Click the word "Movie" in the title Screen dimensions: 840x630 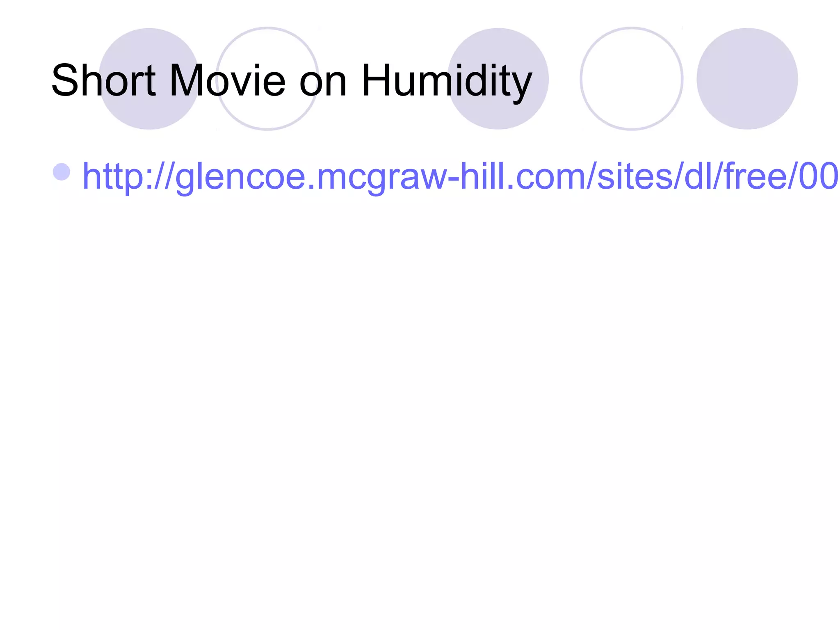(227, 80)
